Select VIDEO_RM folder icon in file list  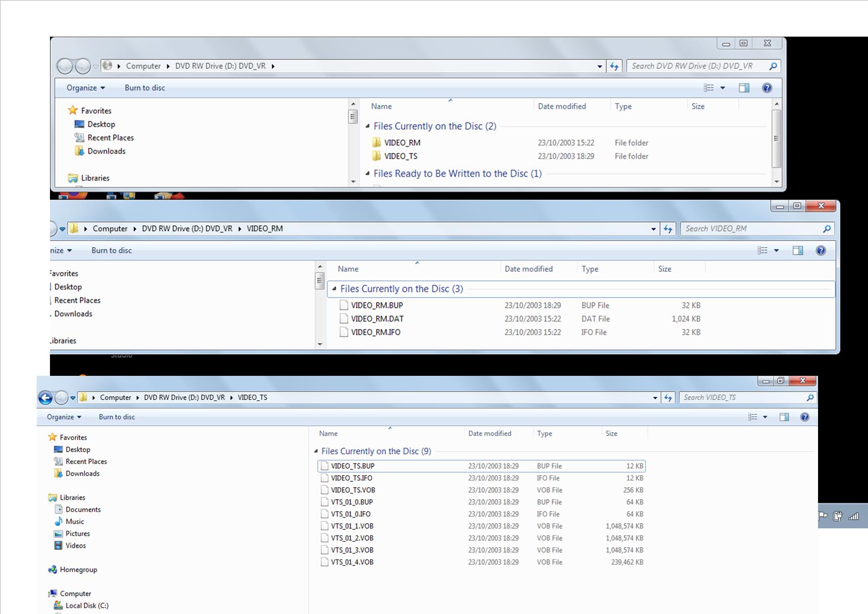(x=377, y=143)
